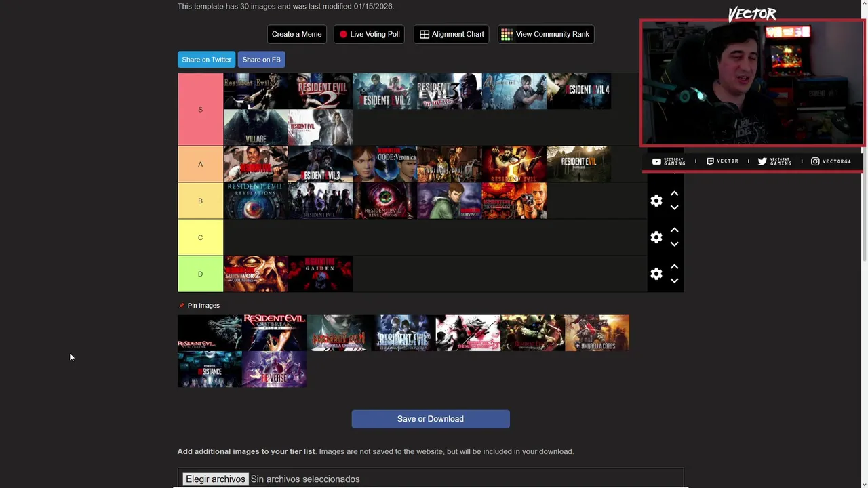The width and height of the screenshot is (868, 488).
Task: Click the streamer webcam overlay
Action: click(x=751, y=83)
